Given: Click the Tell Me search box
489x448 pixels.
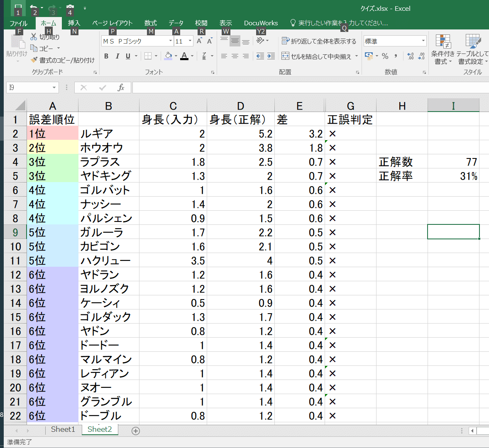Looking at the screenshot, I should 339,23.
